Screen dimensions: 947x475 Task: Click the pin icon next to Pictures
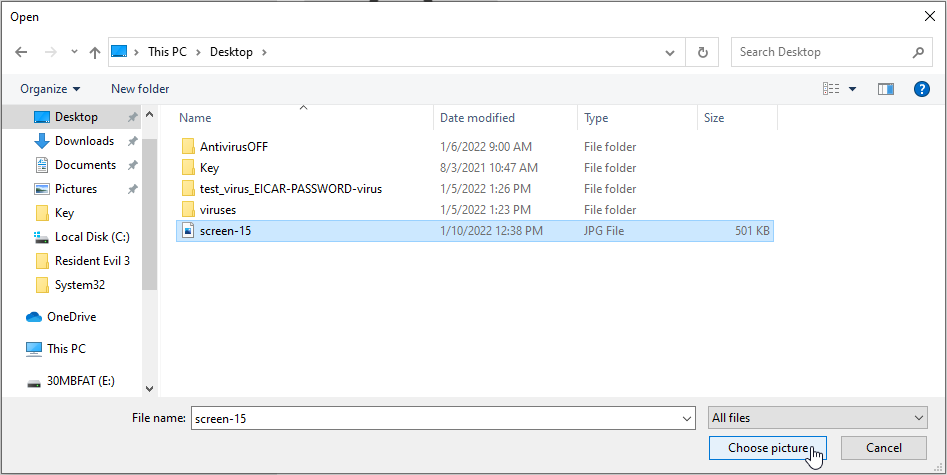(132, 189)
